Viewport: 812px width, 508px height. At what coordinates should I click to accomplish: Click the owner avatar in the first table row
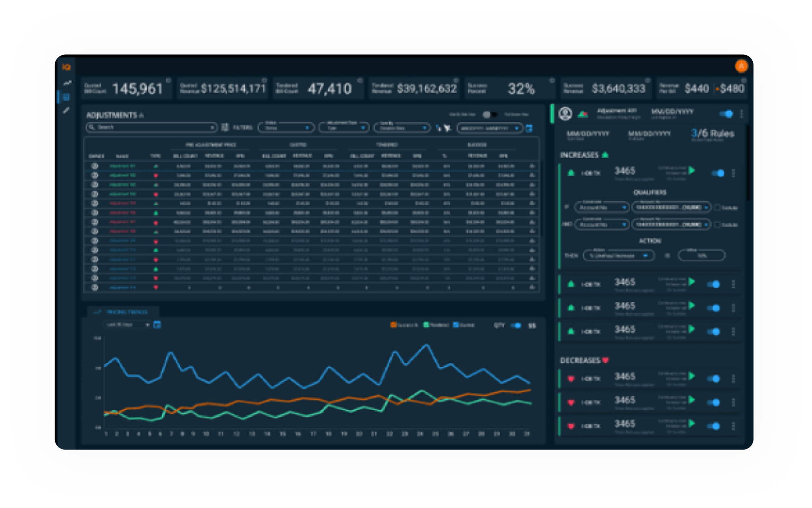[x=95, y=166]
